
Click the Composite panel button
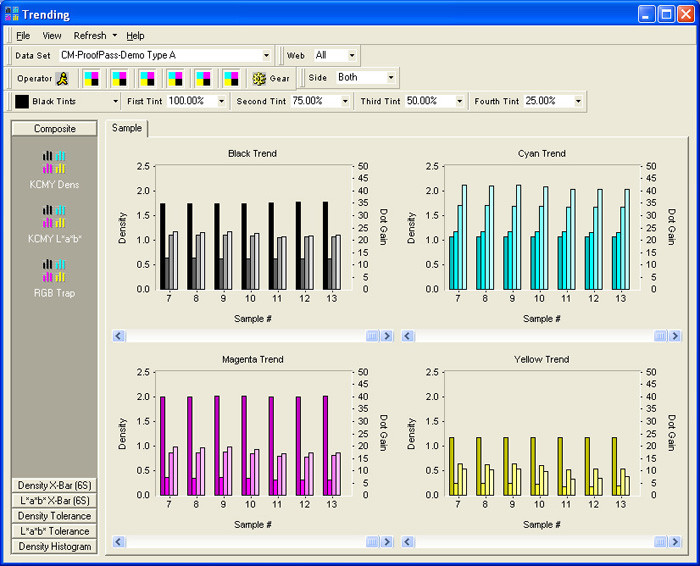[54, 129]
